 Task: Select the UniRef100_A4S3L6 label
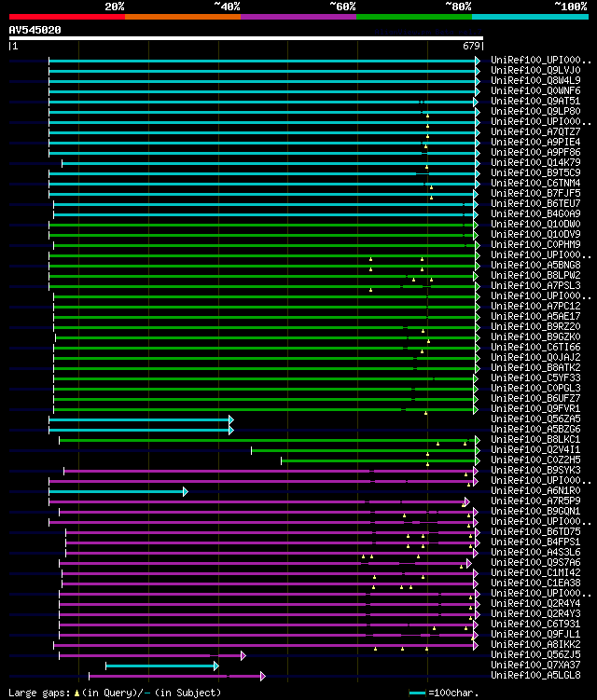(x=535, y=552)
